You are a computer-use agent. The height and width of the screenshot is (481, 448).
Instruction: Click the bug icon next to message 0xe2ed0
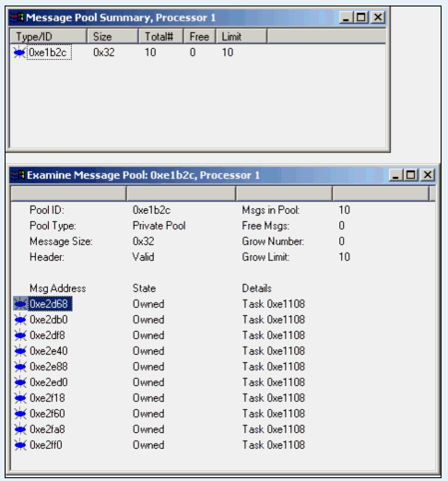(20, 382)
